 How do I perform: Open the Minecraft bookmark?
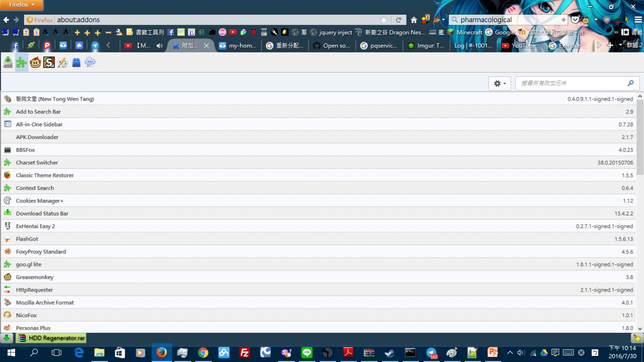pyautogui.click(x=465, y=32)
